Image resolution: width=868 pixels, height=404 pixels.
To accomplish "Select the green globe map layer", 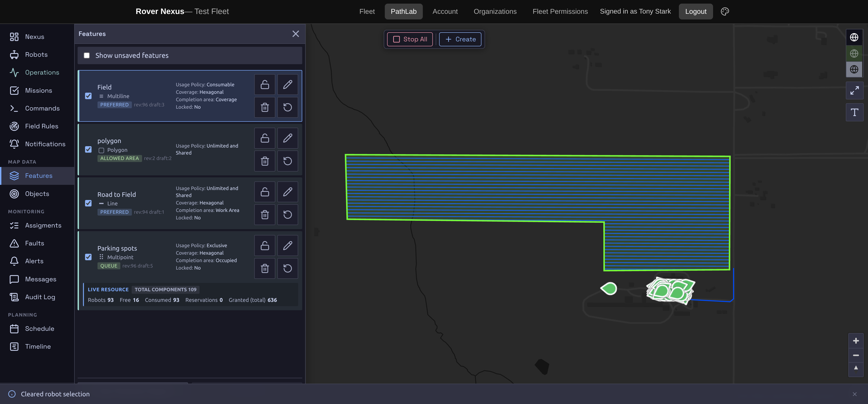I will [854, 53].
